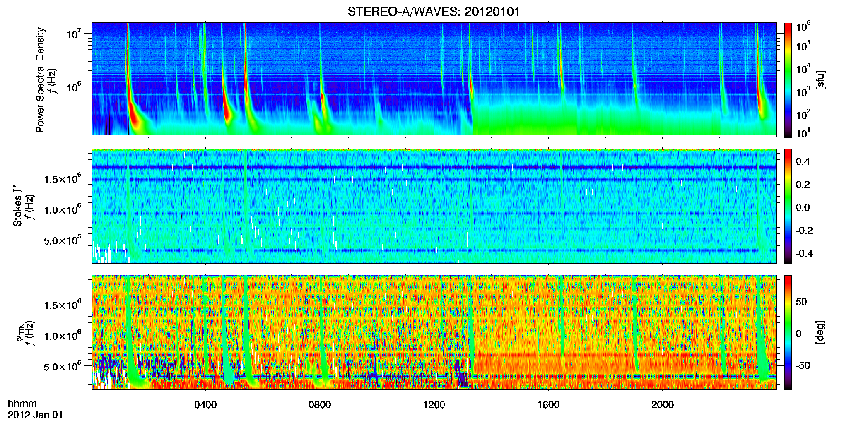Viewport: 868px width, 447px height.
Task: Click the -50 value on degree colorbar
Action: [802, 365]
